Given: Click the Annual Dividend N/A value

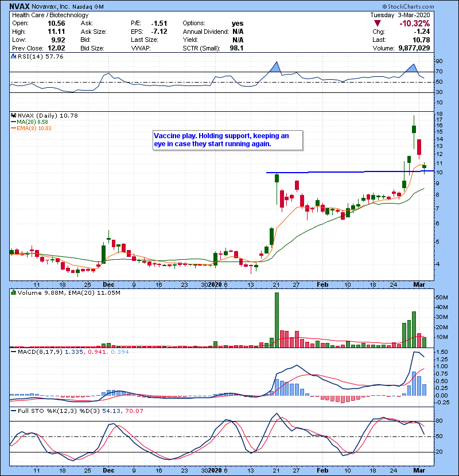Looking at the screenshot, I should coord(238,32).
